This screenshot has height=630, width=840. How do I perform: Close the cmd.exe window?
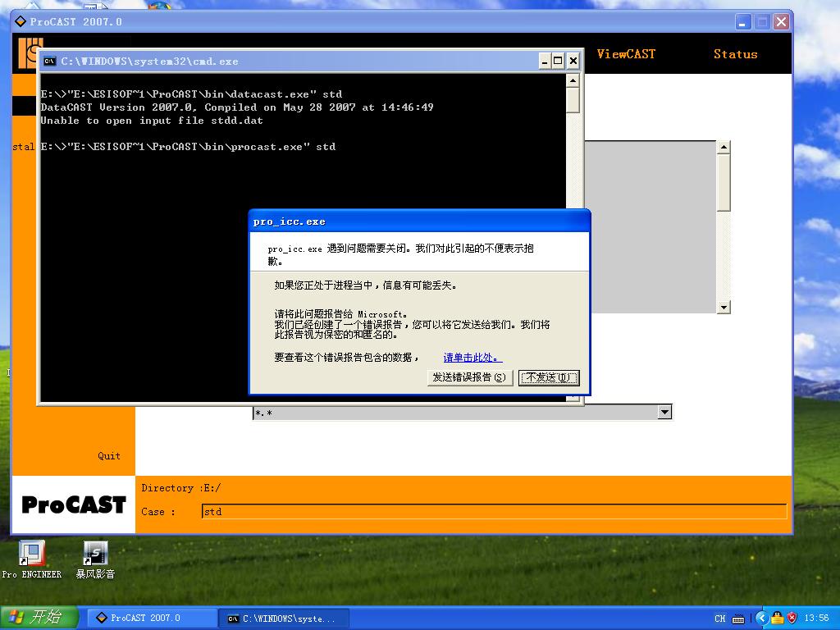click(573, 61)
